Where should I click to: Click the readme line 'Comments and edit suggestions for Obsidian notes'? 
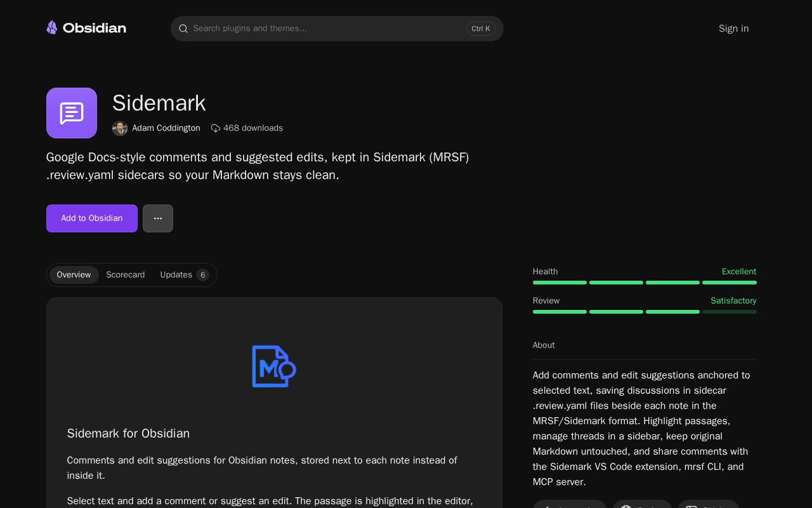pos(262,468)
